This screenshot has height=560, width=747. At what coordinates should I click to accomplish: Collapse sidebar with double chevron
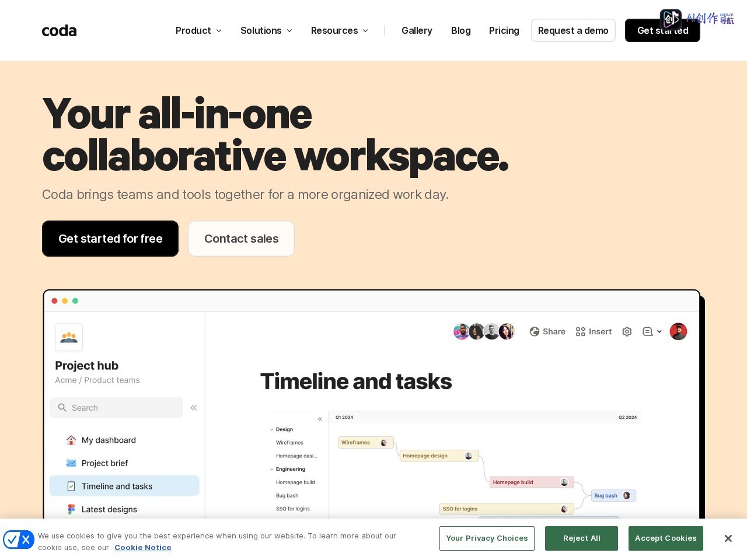point(194,408)
